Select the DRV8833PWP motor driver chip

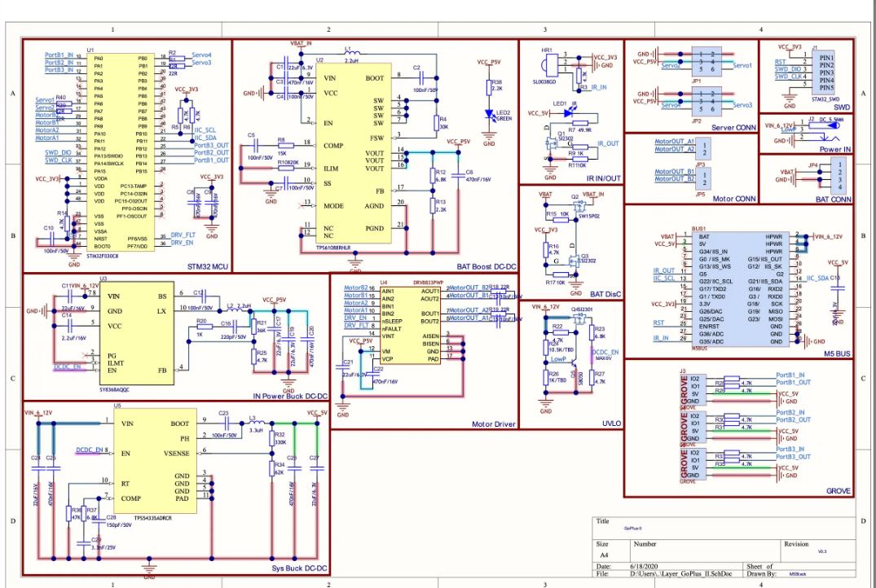pos(401,323)
